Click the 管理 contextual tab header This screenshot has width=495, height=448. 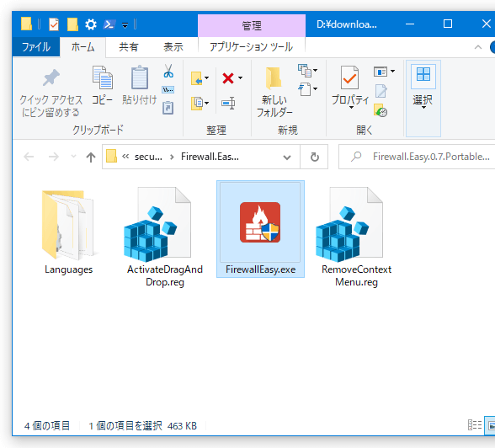(251, 25)
